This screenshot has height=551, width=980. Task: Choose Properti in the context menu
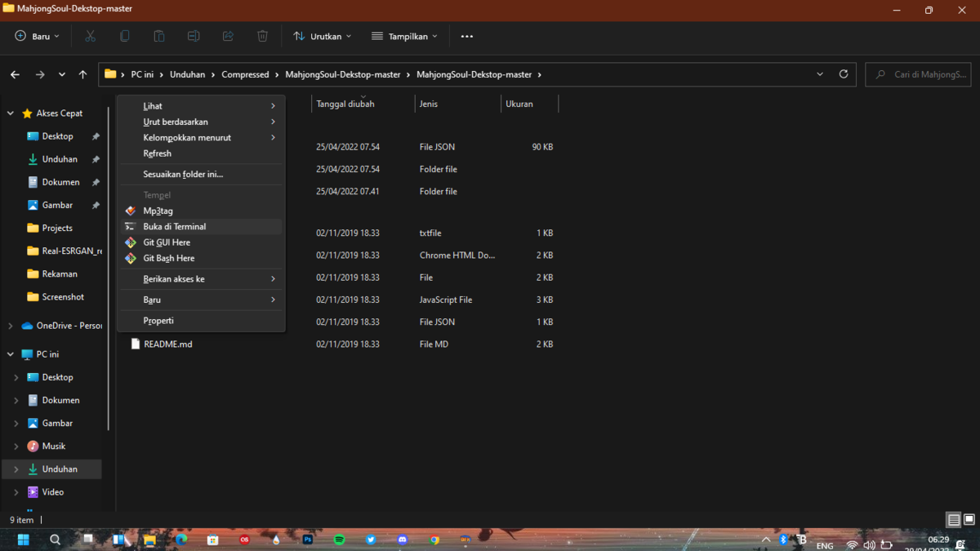158,321
